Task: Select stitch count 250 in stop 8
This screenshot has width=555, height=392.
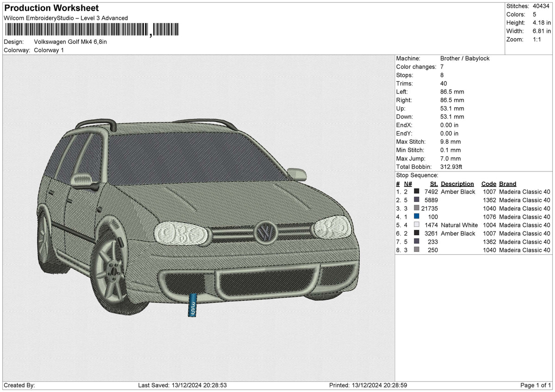Action: pyautogui.click(x=433, y=250)
